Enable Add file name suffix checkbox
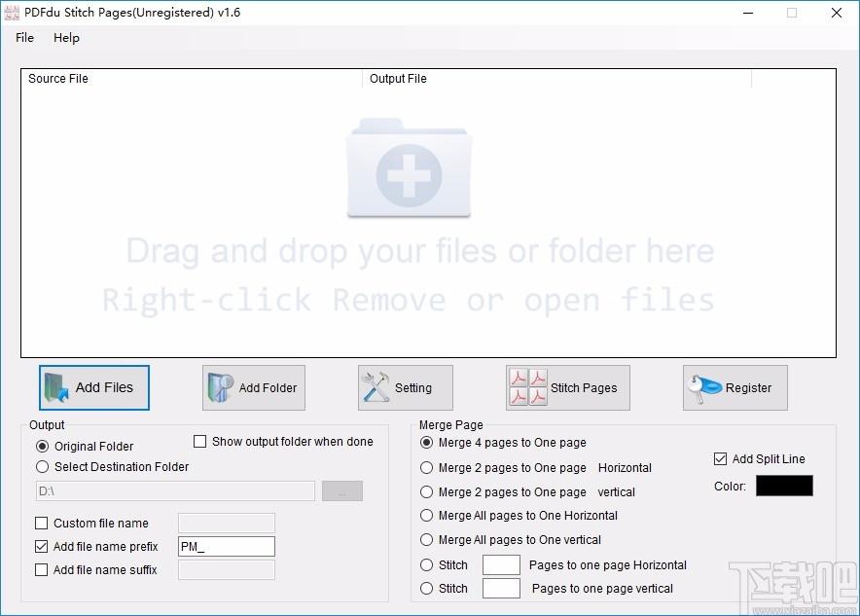The image size is (860, 616). [x=41, y=570]
